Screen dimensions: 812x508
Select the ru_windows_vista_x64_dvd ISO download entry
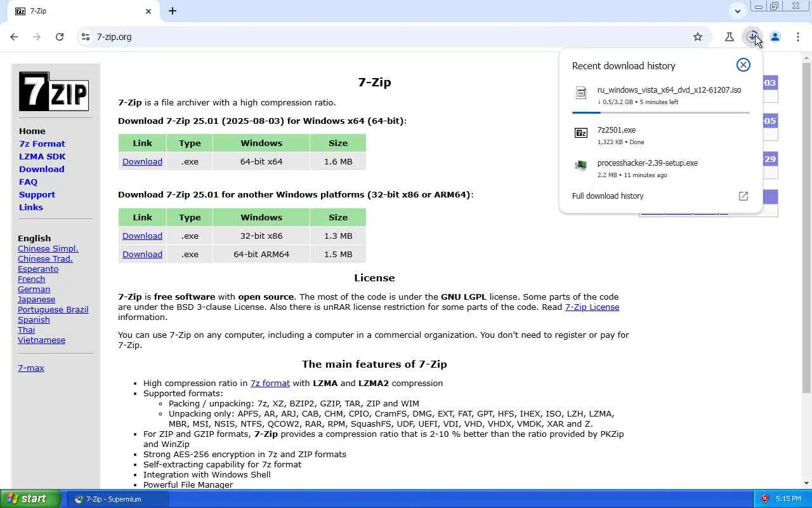tap(669, 90)
